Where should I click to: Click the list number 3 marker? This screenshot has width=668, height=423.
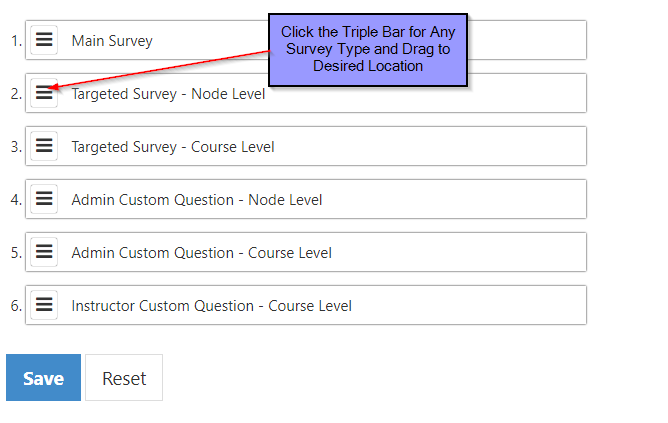pos(16,147)
